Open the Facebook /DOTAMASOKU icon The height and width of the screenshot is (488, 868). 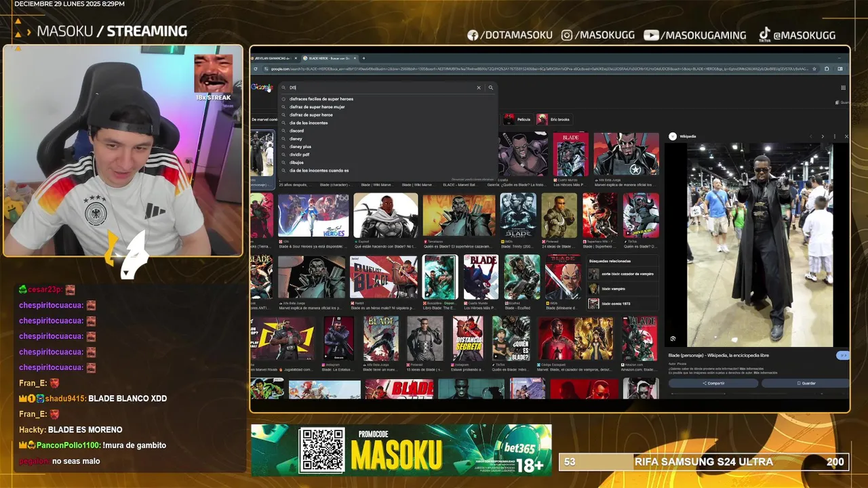pyautogui.click(x=473, y=35)
